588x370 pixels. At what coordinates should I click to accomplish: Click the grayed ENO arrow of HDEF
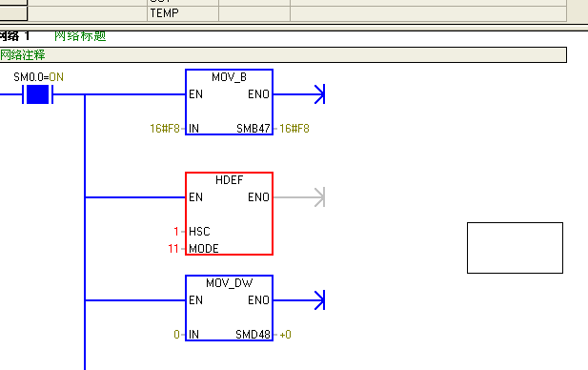(x=319, y=197)
